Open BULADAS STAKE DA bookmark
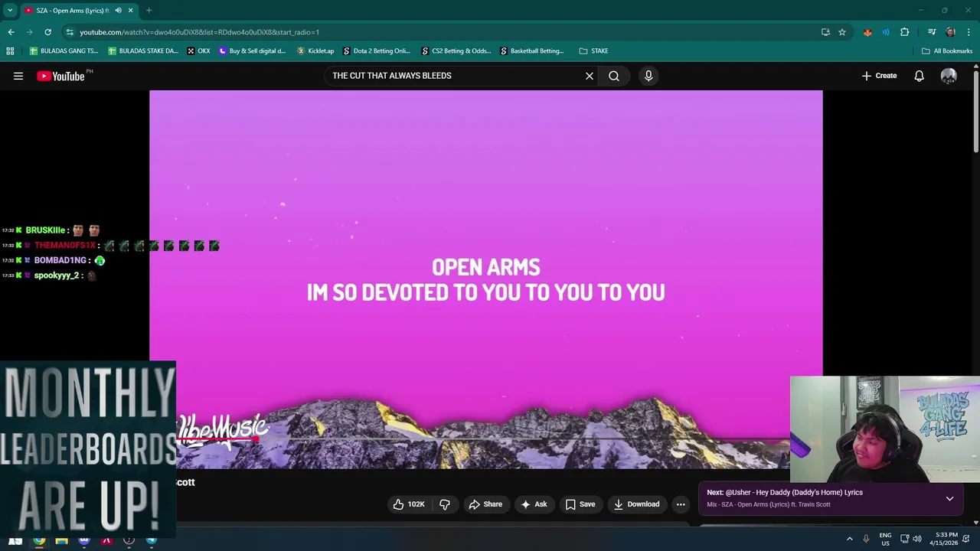Viewport: 980px width, 551px height. point(143,51)
